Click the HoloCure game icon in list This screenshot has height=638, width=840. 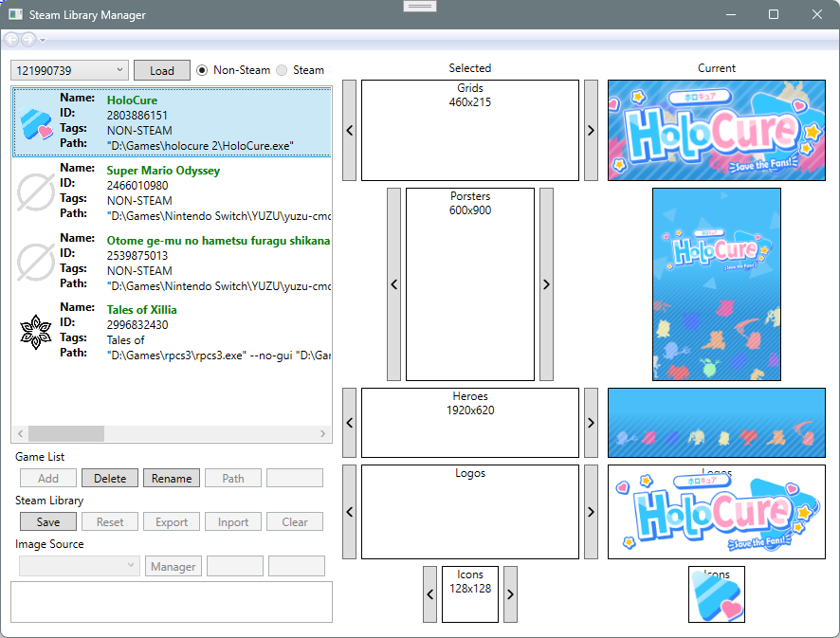coord(36,122)
